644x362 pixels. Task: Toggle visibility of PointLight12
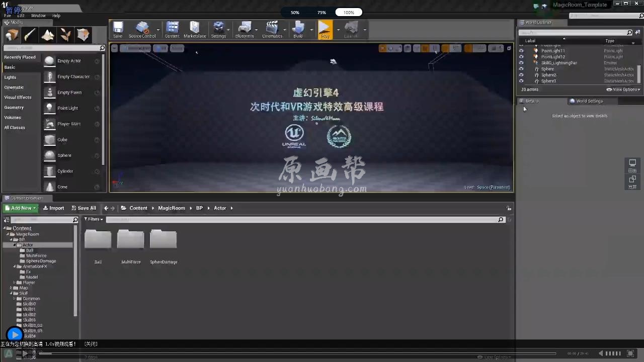click(x=521, y=57)
